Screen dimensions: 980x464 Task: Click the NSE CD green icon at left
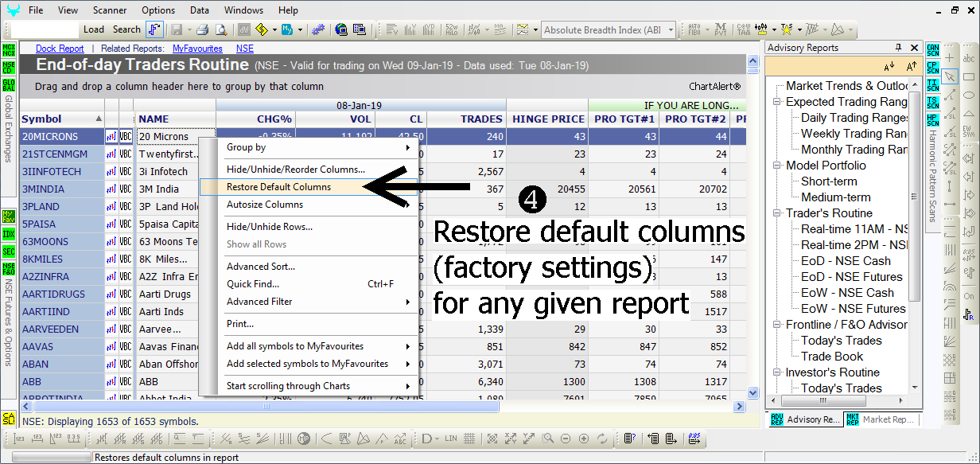pos(8,68)
